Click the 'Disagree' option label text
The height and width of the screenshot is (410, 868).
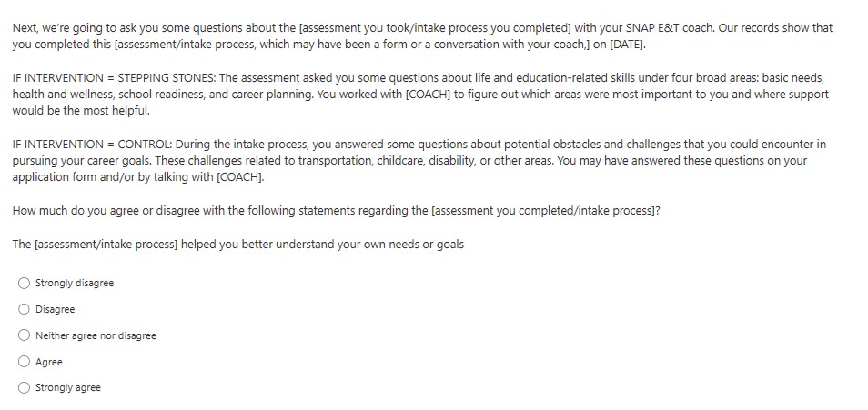(x=56, y=309)
